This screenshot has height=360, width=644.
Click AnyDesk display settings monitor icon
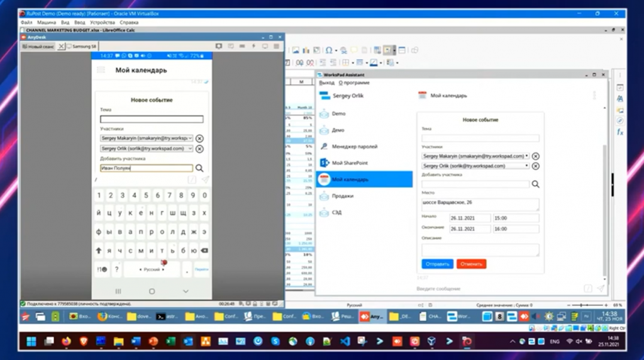click(265, 47)
